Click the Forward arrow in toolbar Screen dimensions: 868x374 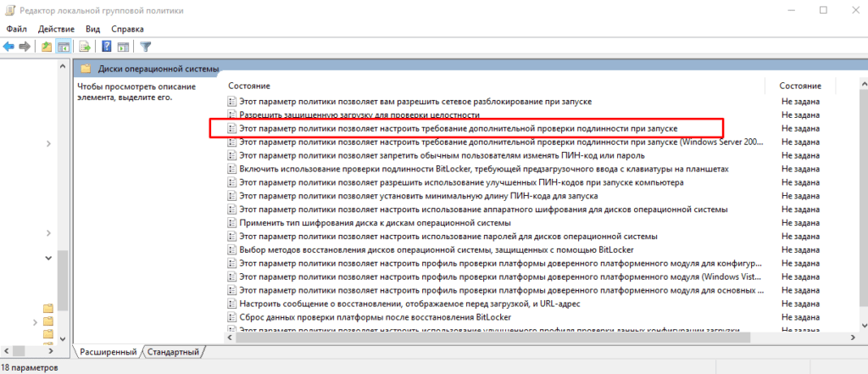pos(25,47)
